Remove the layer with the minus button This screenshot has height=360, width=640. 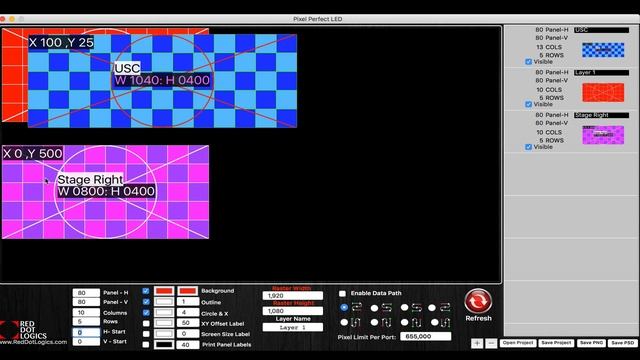491,343
